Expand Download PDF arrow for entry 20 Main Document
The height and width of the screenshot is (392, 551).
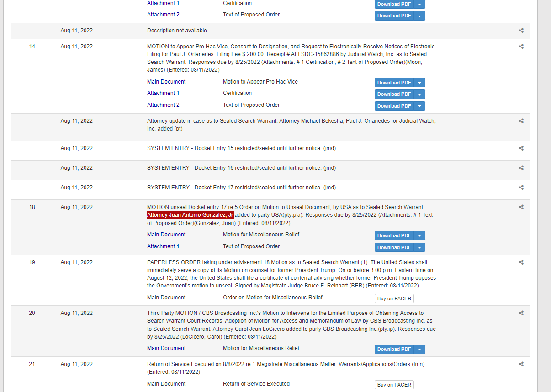[420, 349]
